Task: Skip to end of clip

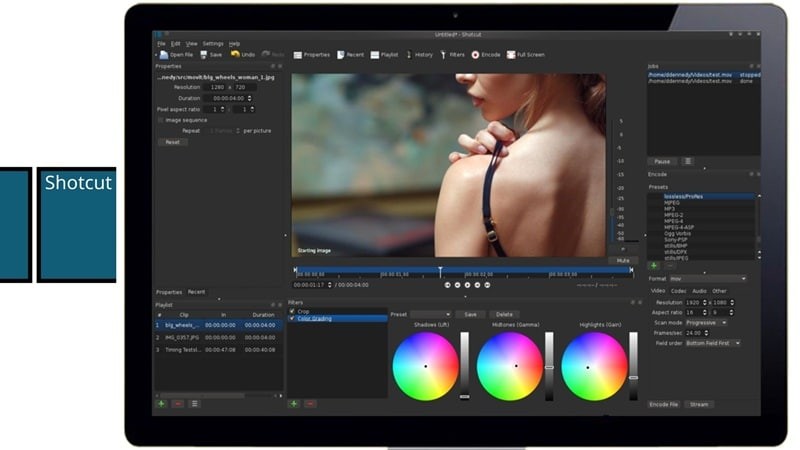Action: tap(487, 285)
